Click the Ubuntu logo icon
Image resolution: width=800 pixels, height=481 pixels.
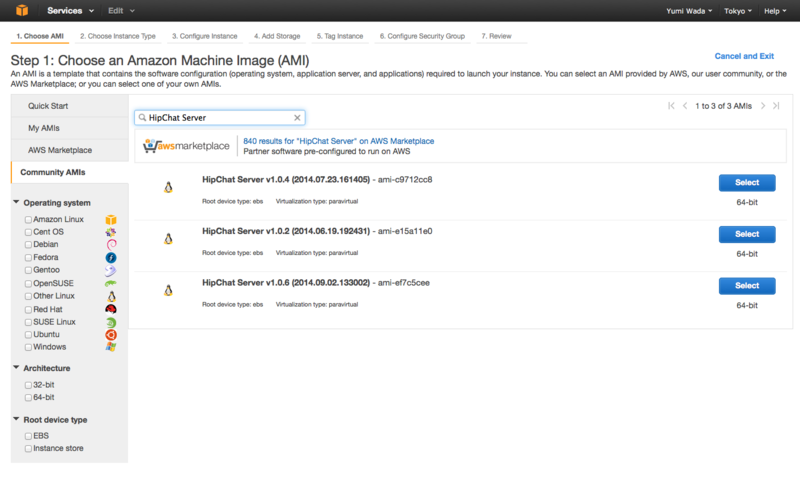tap(111, 335)
